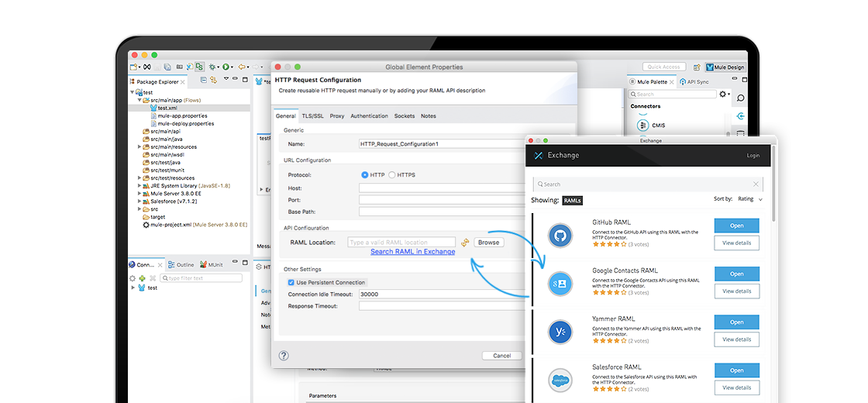Viewport: 868px width, 403px height.
Task: Expand Mule Server 3.8.0 EE library
Action: (139, 193)
